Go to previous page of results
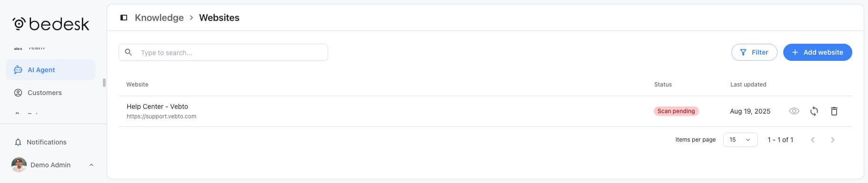This screenshot has width=868, height=183. point(813,140)
